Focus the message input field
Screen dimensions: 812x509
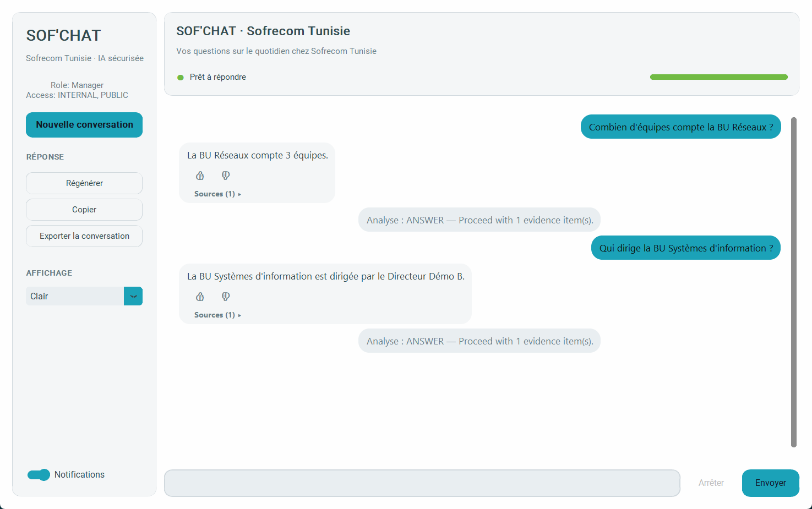[x=422, y=483]
